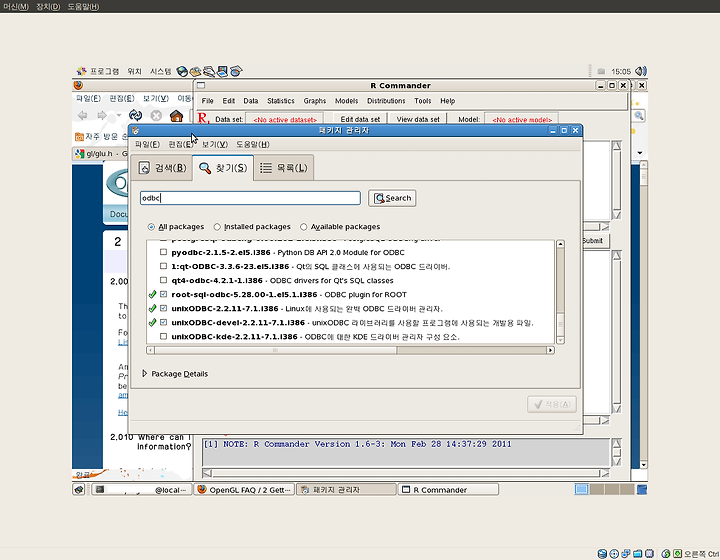The image size is (720, 560).
Task: Uncheck the root-sql-odbc-5.28.00 package checkbox
Action: pyautogui.click(x=163, y=294)
